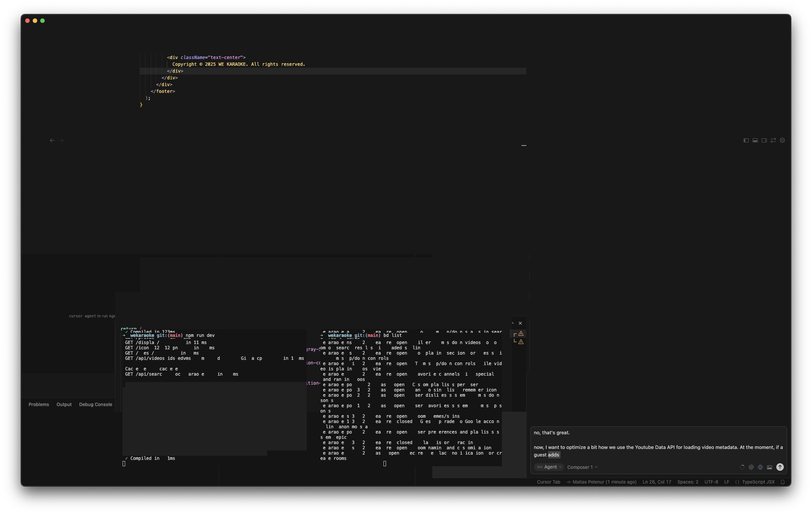Open the Agent mode dropdown
Screen dimensions: 812x514
point(549,467)
